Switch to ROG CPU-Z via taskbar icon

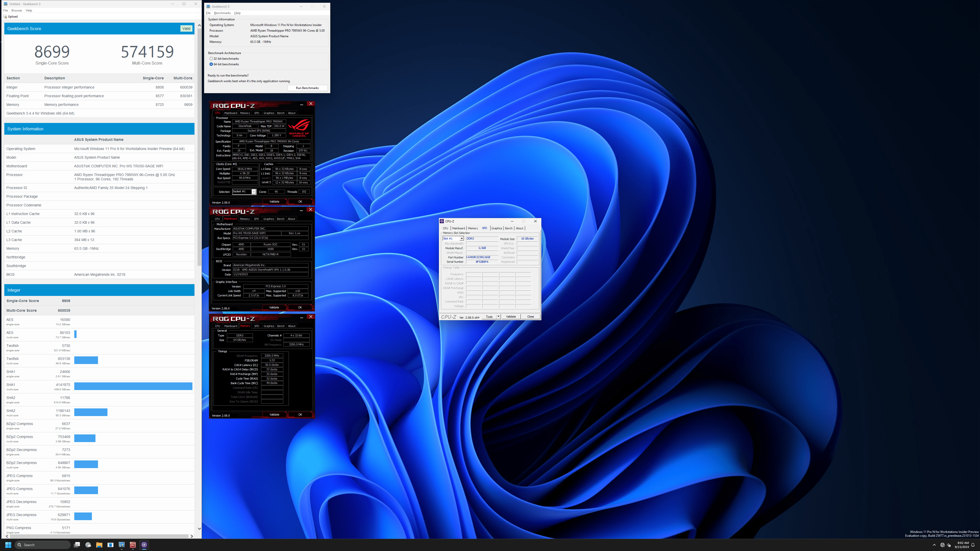(133, 545)
